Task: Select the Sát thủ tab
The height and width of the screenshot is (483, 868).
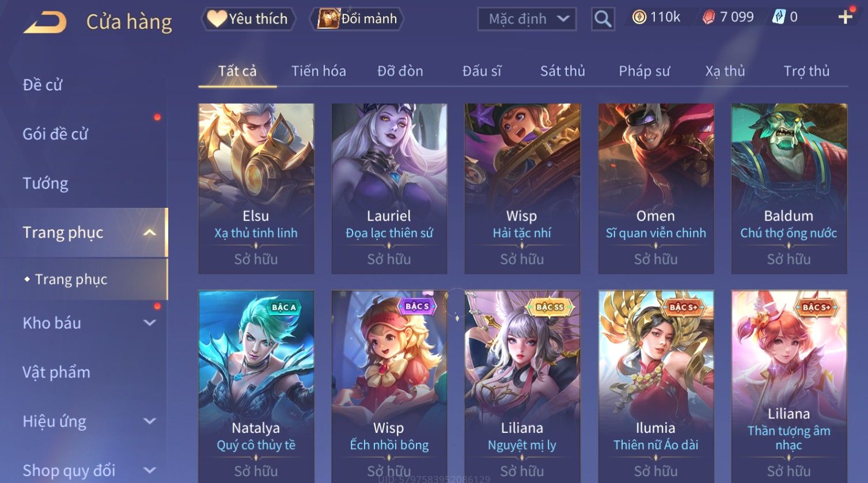Action: (x=562, y=71)
